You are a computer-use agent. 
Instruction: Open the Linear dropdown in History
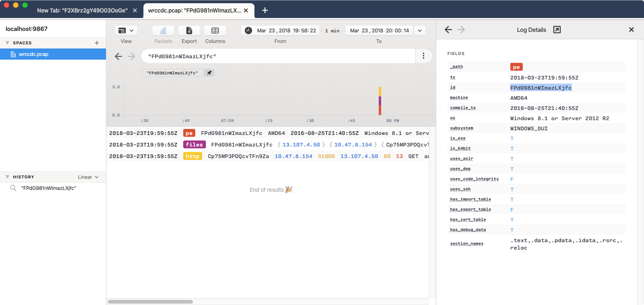(88, 177)
